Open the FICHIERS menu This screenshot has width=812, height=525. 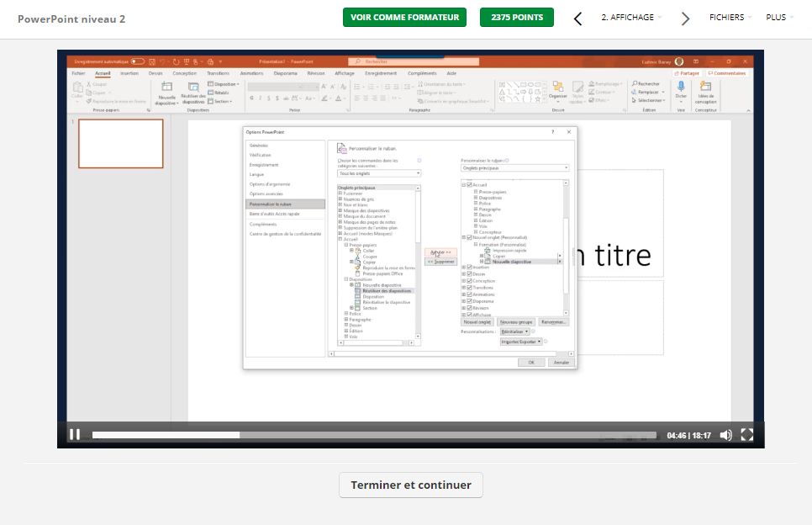point(730,17)
